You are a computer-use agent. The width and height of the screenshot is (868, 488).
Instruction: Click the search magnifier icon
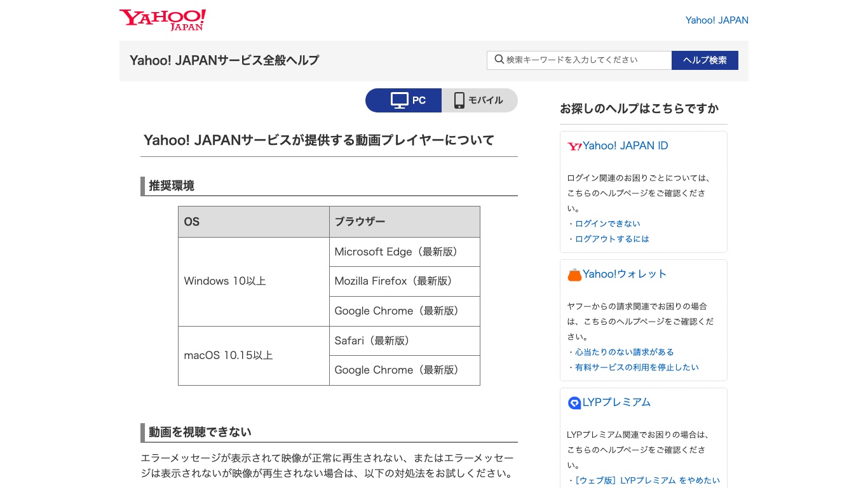[x=499, y=60]
